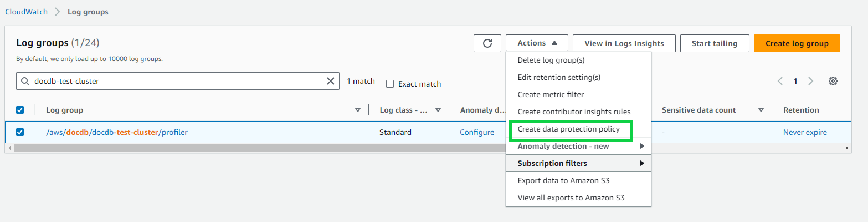Viewport: 868px width, 222px height.
Task: Sort by Log group column arrow
Action: [x=357, y=110]
